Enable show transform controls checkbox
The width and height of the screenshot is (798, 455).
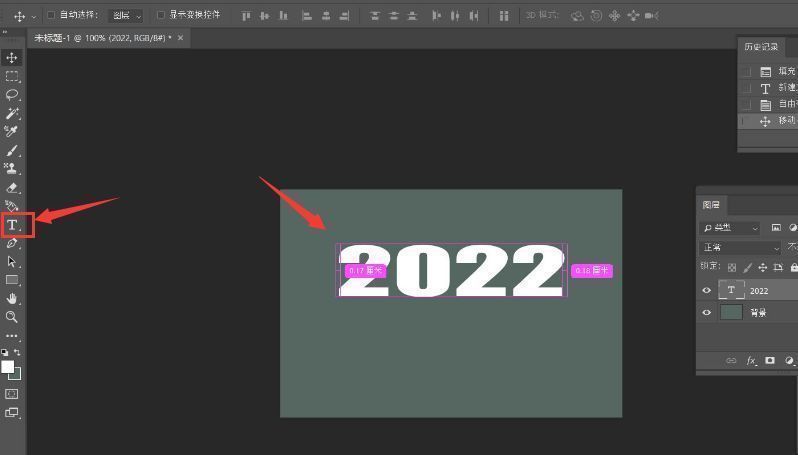pos(161,15)
